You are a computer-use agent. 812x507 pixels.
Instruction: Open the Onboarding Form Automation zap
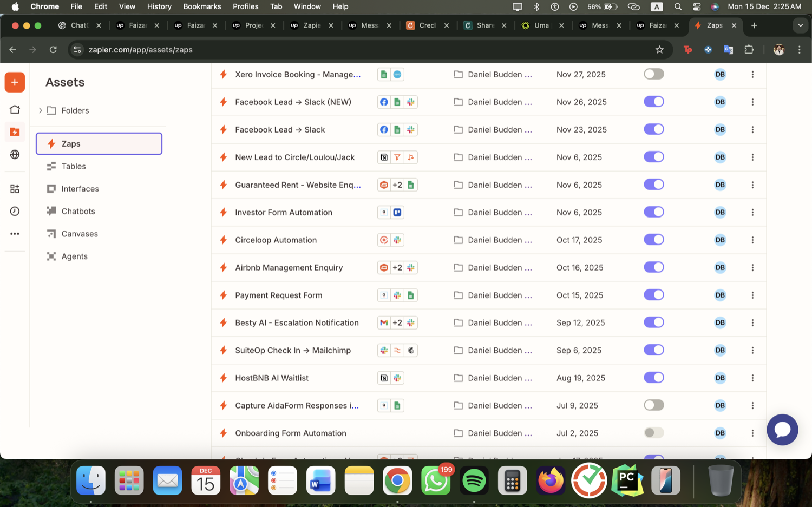(291, 433)
